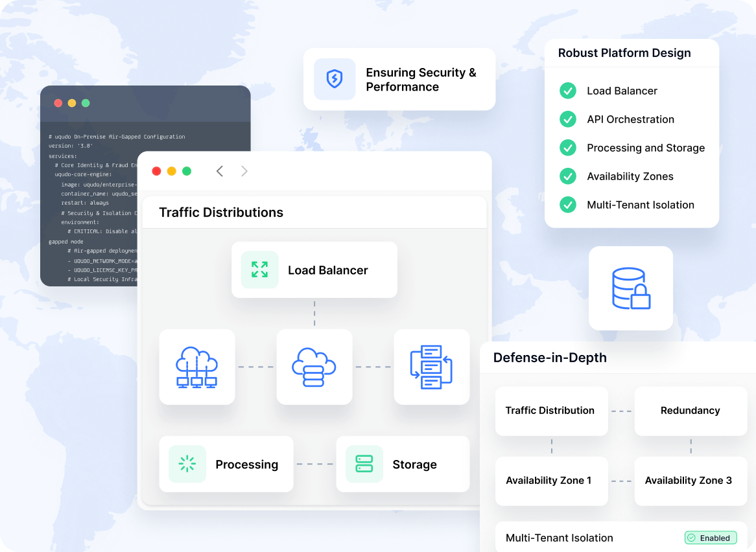The image size is (756, 552).
Task: Click the Redundancy box
Action: [x=690, y=411]
